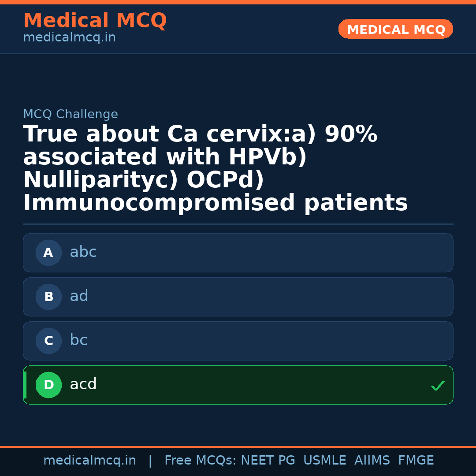Click the Ca cervix question text
This screenshot has height=476, width=476.
[216, 167]
